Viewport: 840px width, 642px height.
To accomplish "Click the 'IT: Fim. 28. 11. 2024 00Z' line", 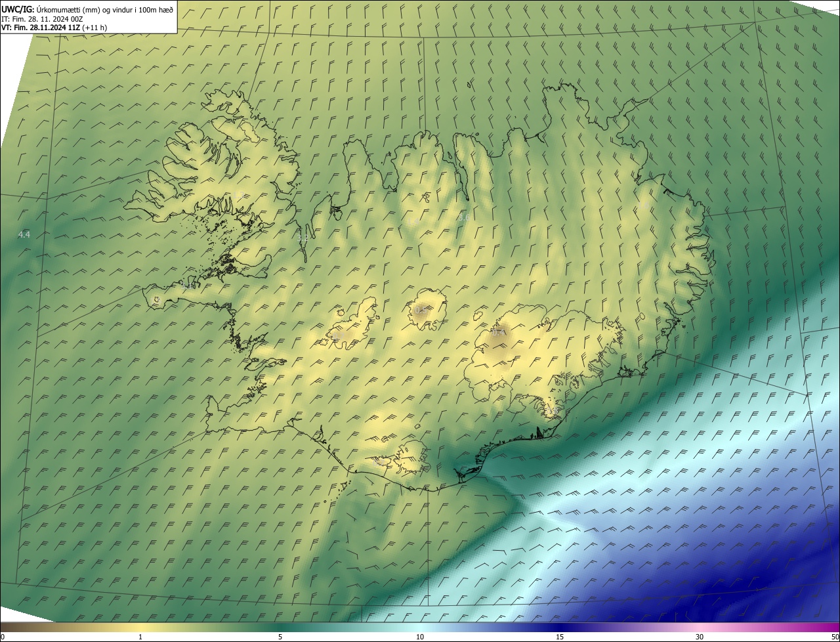I will (x=42, y=19).
